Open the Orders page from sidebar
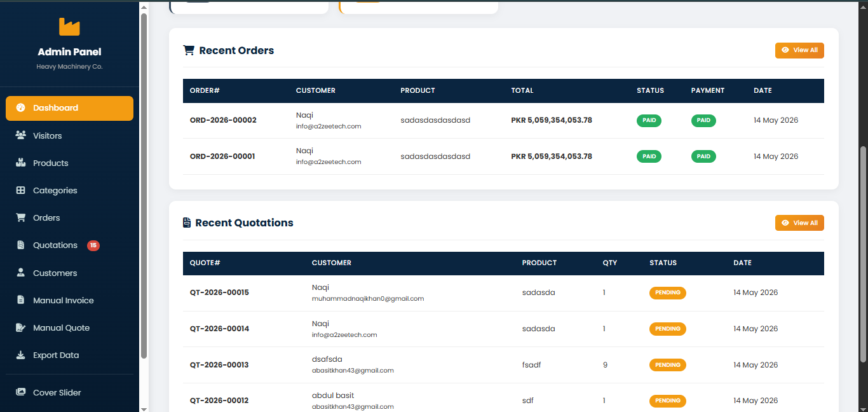 [69, 217]
